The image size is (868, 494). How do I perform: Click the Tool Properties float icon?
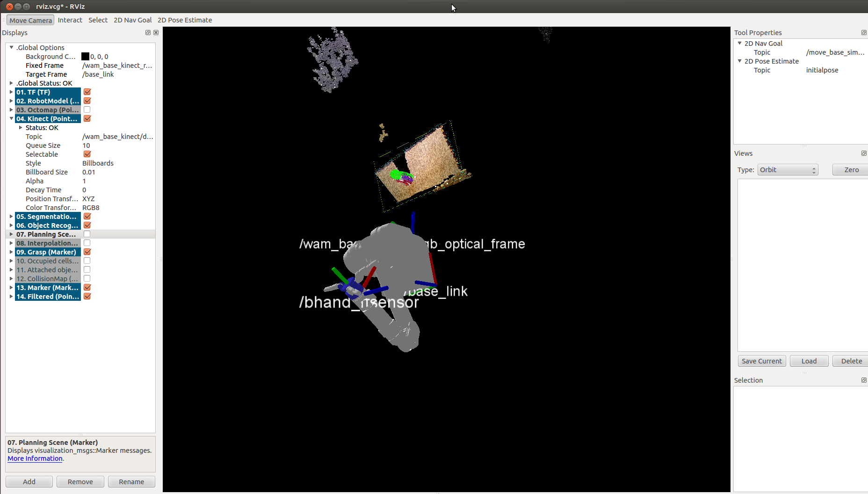(864, 33)
